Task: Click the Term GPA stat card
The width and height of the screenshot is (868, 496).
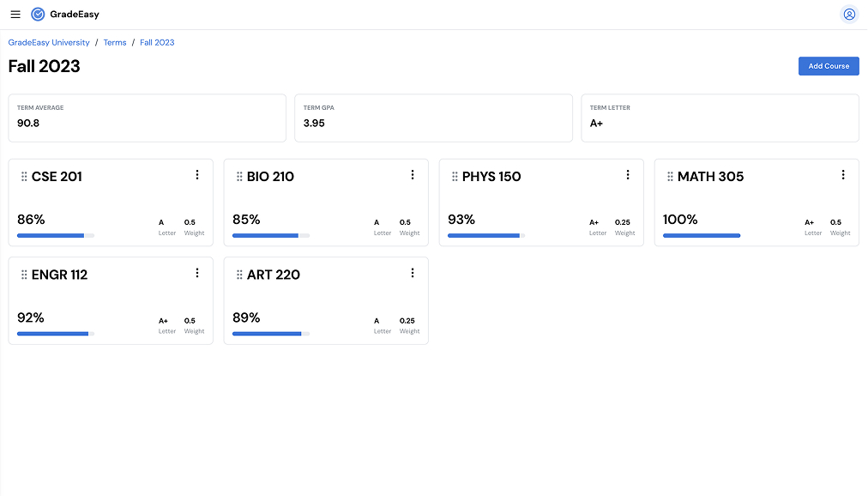Action: pos(433,118)
